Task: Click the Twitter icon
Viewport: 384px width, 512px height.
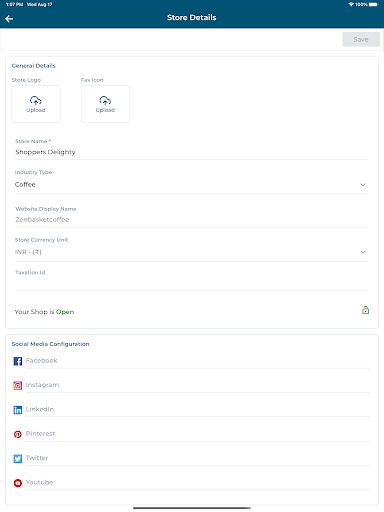Action: pyautogui.click(x=18, y=459)
